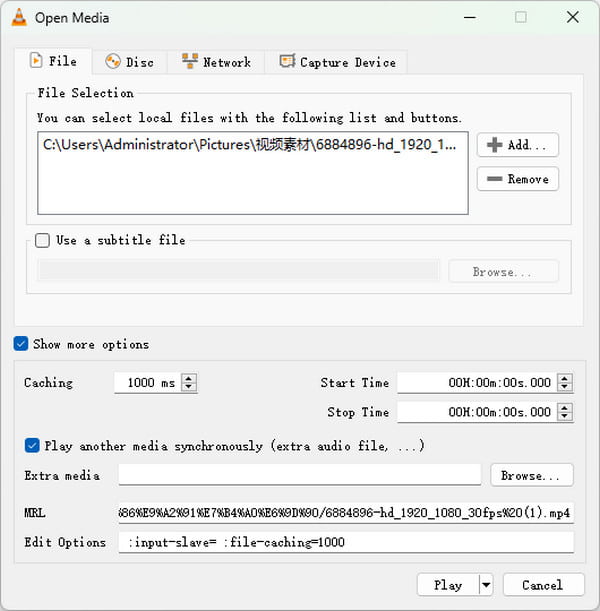
Task: Open the Play button dropdown arrow
Action: [x=486, y=585]
